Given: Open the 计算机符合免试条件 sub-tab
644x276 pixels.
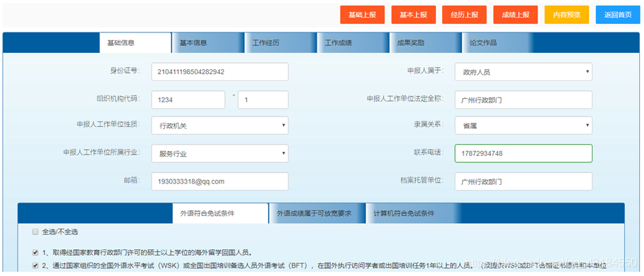Looking at the screenshot, I should coord(413,214).
